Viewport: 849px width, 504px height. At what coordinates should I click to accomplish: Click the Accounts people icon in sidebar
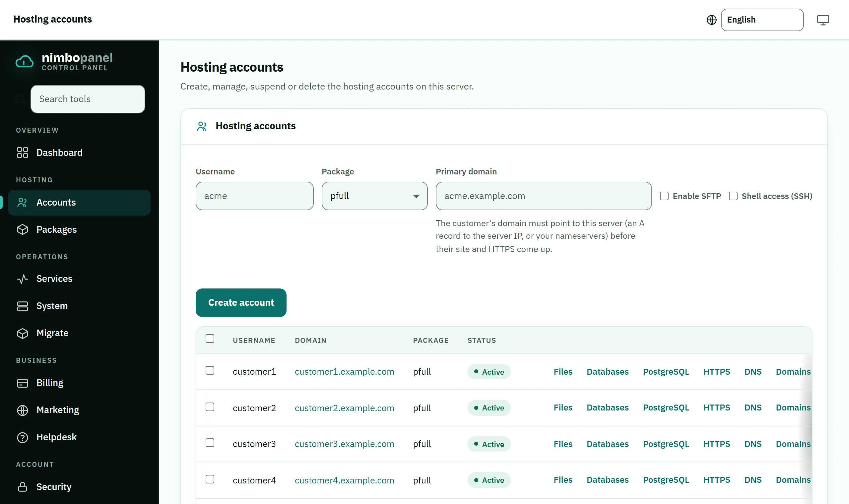(x=23, y=202)
